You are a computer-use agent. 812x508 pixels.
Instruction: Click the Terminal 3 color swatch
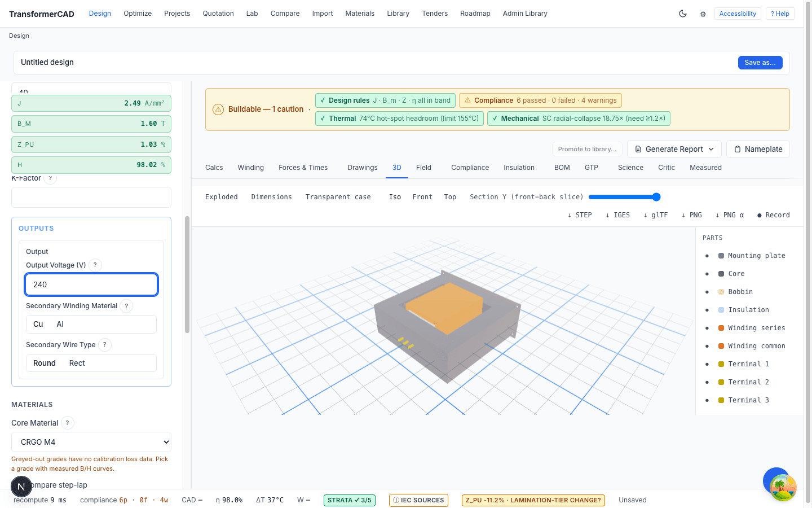(721, 400)
